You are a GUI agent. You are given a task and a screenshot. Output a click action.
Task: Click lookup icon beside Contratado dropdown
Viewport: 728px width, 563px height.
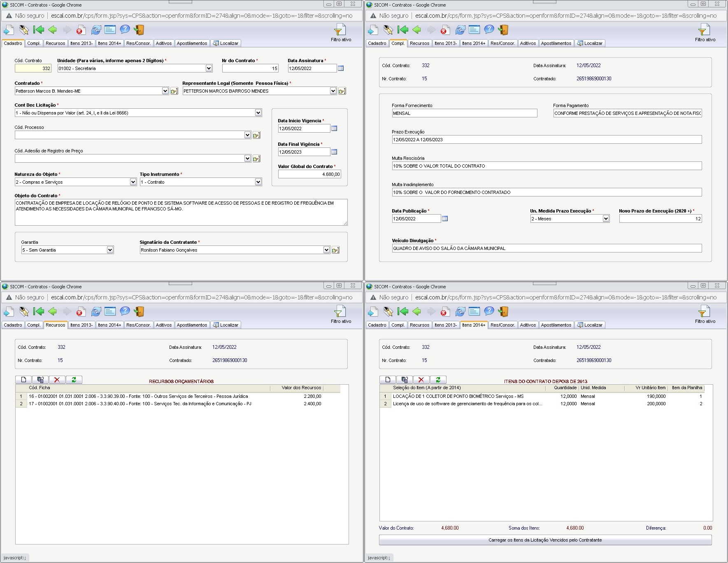[174, 91]
